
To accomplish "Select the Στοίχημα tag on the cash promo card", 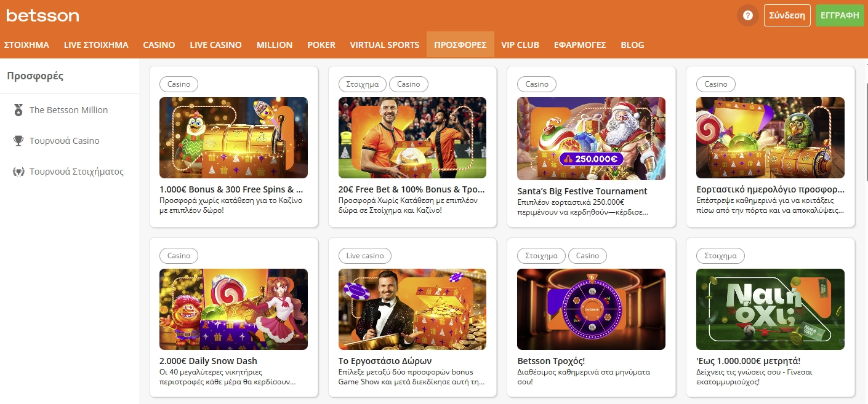I will [720, 255].
